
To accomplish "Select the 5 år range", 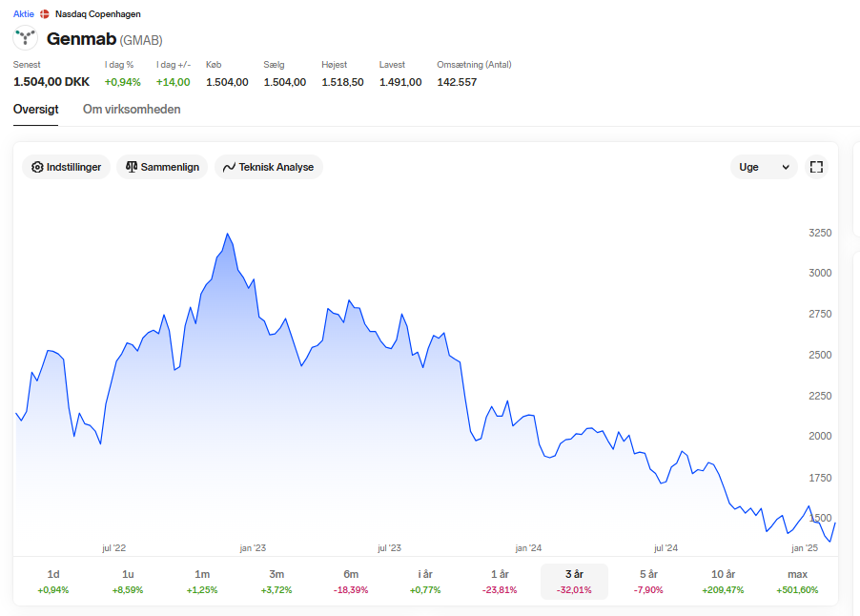I will [x=648, y=582].
